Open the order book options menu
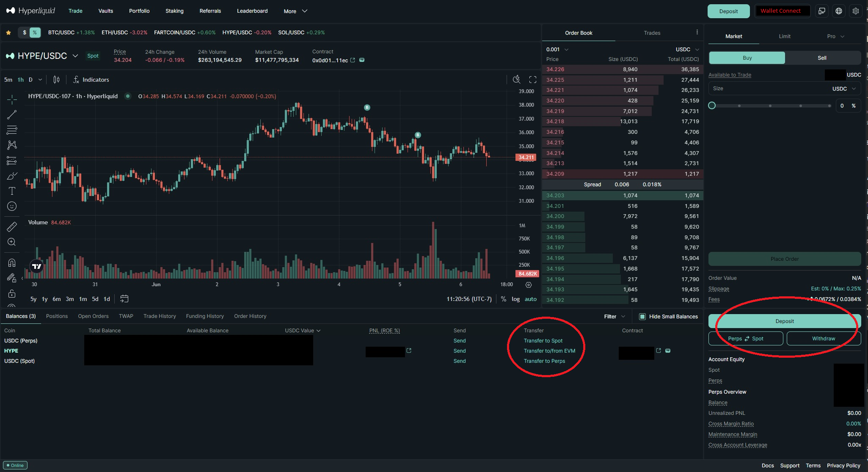 tap(697, 32)
